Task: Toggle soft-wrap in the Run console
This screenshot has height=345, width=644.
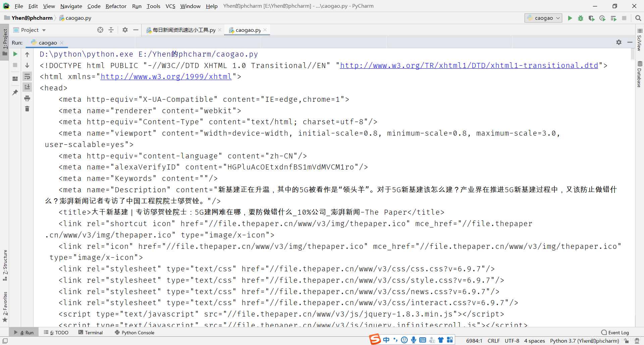Action: (x=27, y=76)
